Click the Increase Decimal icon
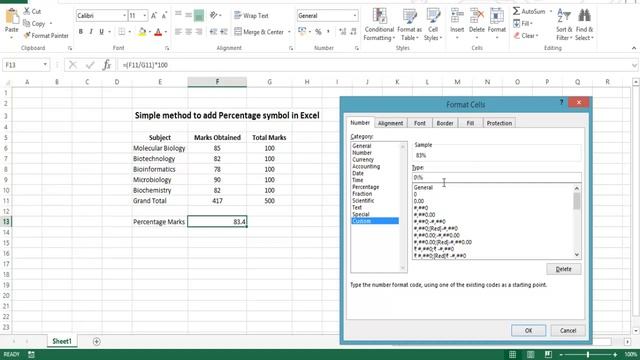 pyautogui.click(x=342, y=31)
